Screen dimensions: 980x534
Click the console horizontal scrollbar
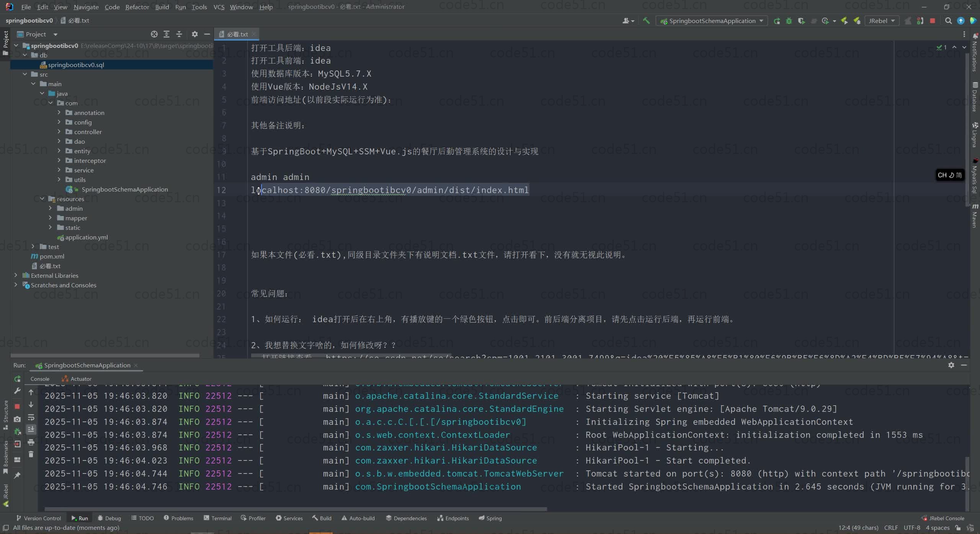(296, 509)
